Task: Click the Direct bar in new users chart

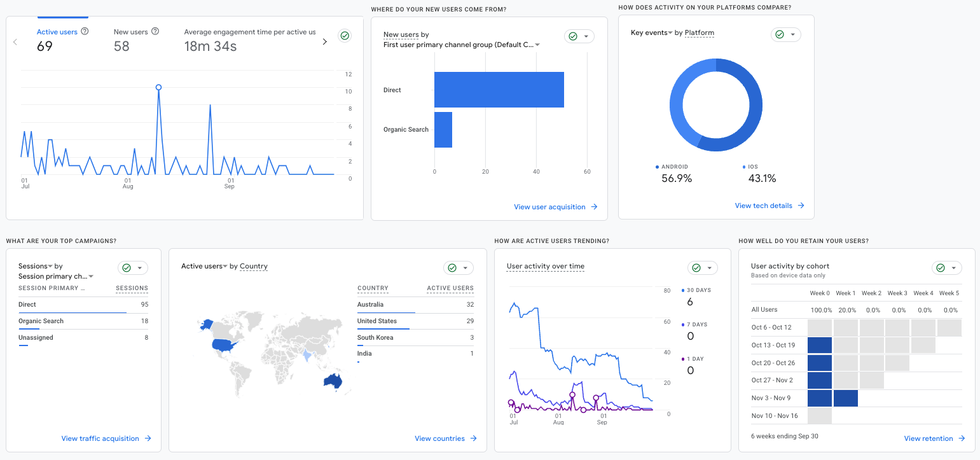Action: [x=499, y=90]
